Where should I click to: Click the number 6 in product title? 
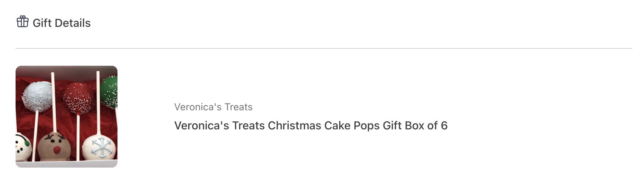pos(444,125)
